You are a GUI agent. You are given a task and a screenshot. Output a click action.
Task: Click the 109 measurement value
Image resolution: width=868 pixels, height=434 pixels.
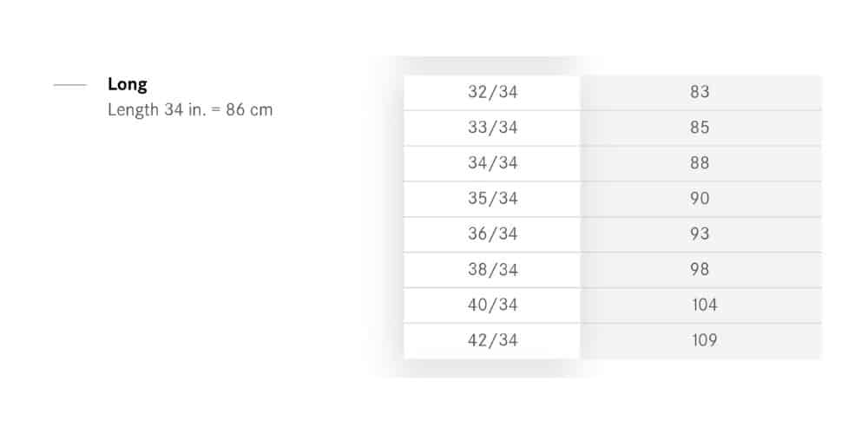point(704,341)
